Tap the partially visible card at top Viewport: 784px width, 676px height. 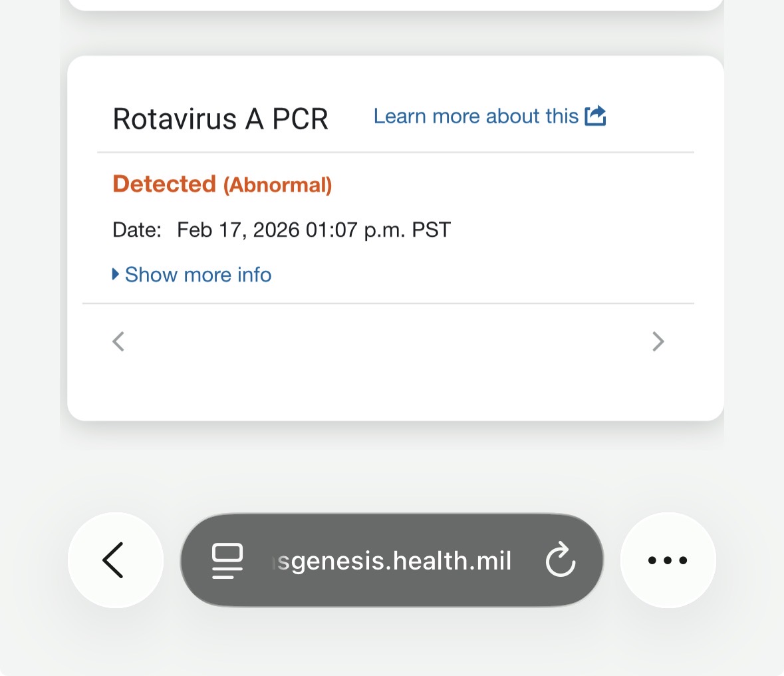coord(395,4)
